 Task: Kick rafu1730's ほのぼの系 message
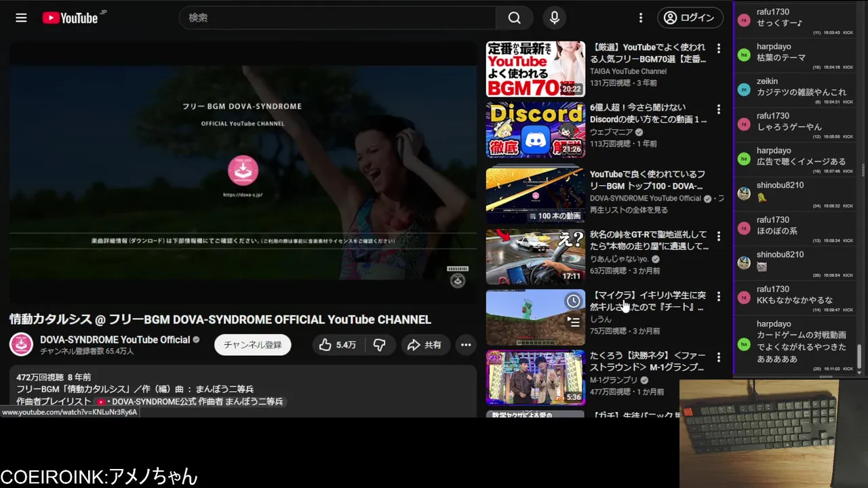click(848, 240)
